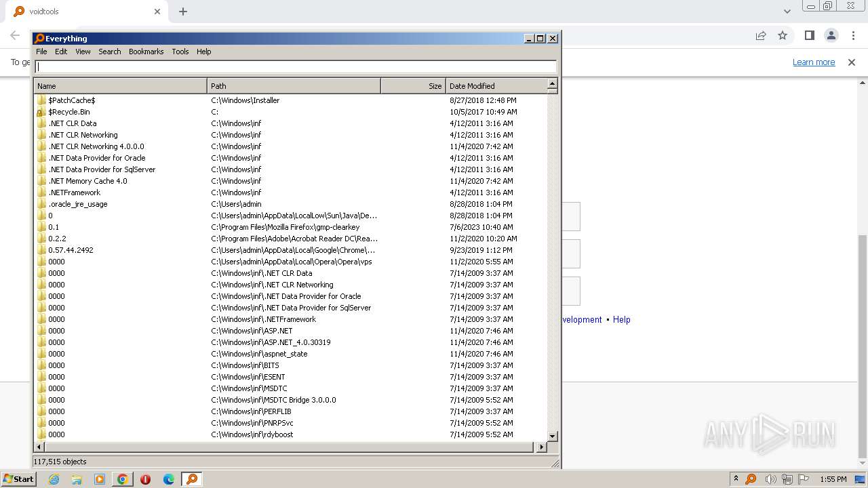Viewport: 868px width, 488px height.
Task: Dismiss the Chrome infobar with X
Action: (852, 62)
